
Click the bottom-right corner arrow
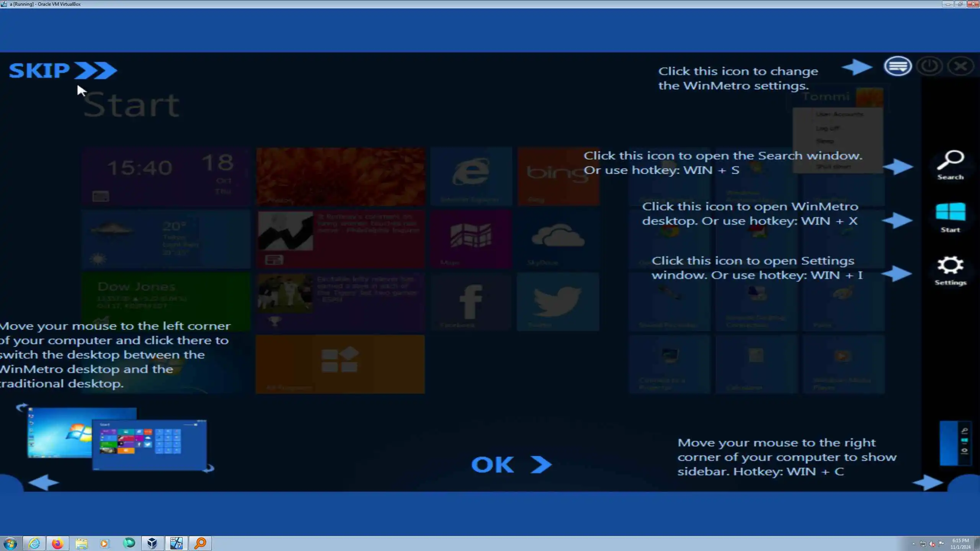point(928,483)
